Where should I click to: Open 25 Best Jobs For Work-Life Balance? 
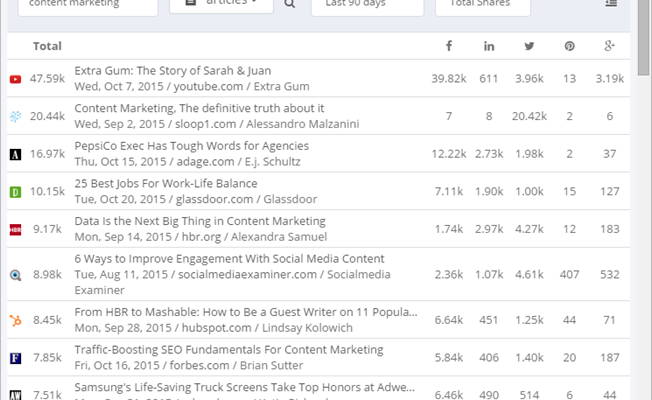166,183
